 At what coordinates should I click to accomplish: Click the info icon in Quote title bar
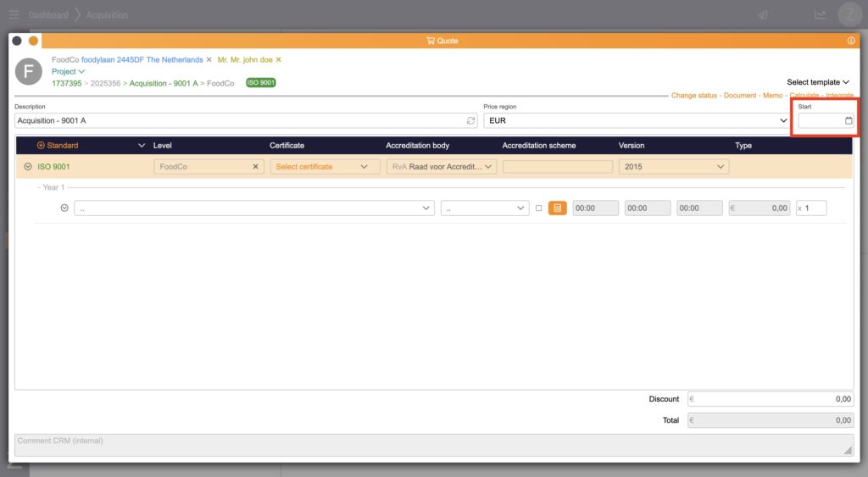851,41
